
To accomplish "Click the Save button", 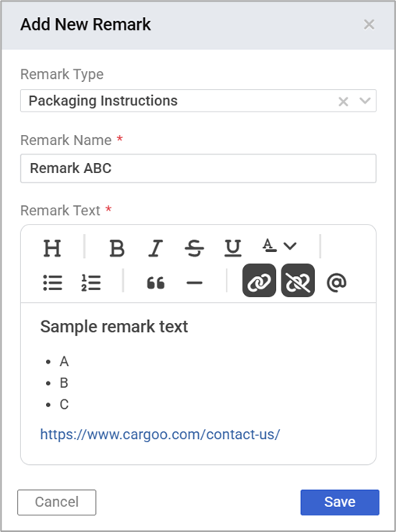I will pos(340,502).
